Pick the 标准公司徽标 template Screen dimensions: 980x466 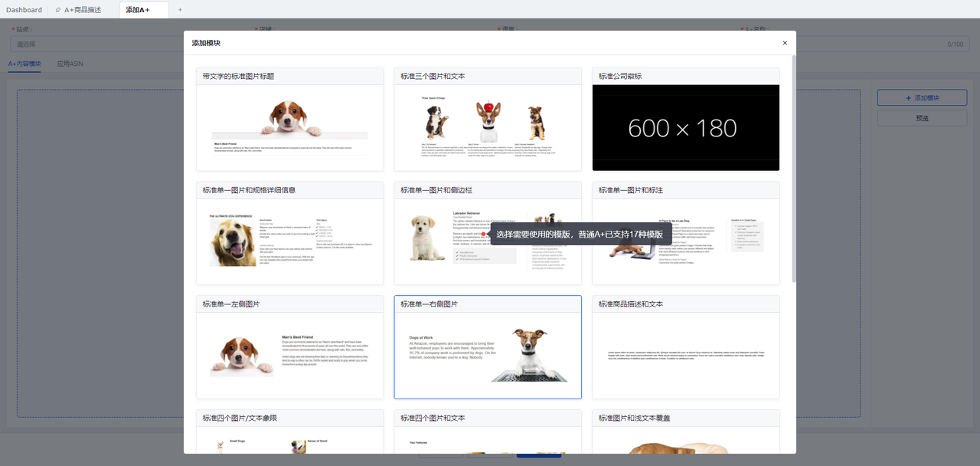(686, 119)
